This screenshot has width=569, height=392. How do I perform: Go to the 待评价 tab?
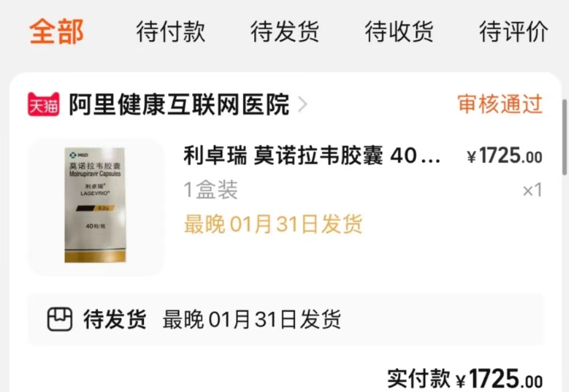513,32
